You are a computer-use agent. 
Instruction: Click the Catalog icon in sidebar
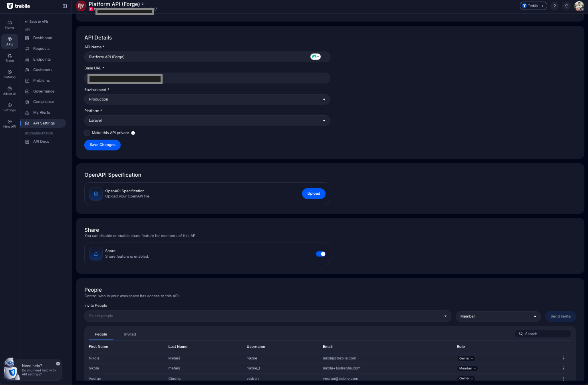pyautogui.click(x=10, y=74)
